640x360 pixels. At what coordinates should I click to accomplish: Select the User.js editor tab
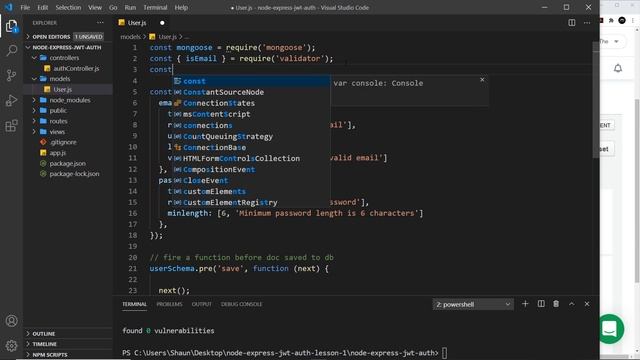(136, 23)
